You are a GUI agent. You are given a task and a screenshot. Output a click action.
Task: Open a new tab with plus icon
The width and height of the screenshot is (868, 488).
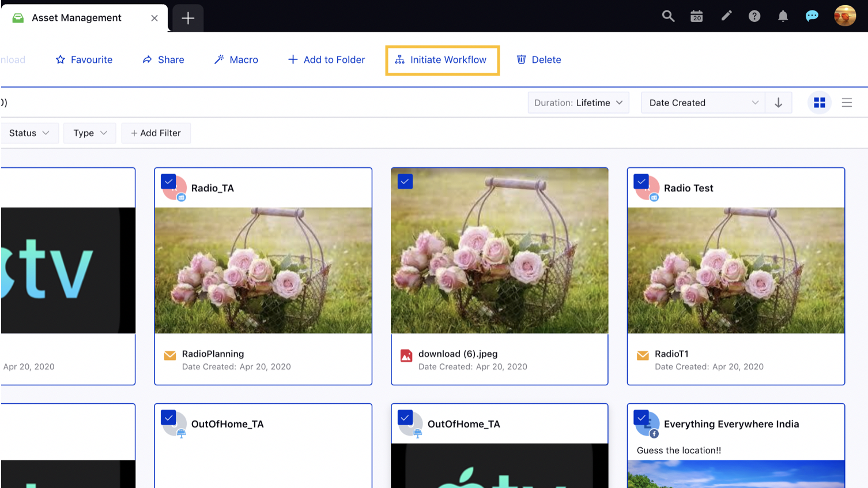click(188, 18)
